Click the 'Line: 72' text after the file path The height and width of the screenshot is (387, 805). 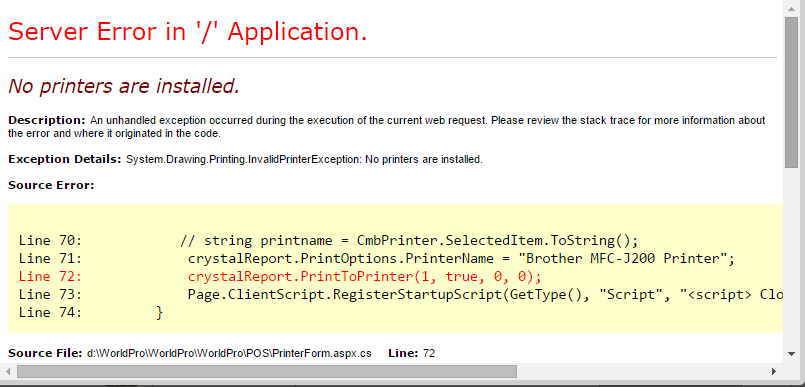coord(411,353)
